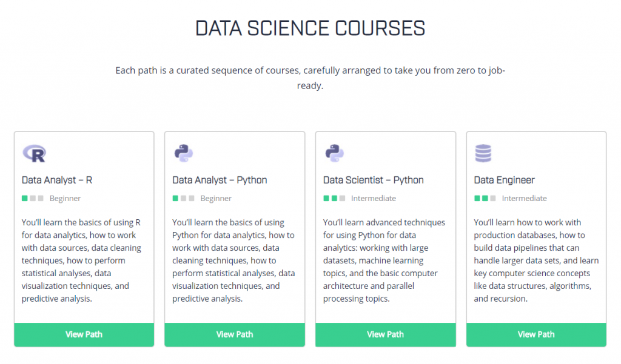The image size is (621, 364).
Task: Click Beginner level bars on Python analyst card
Action: 183,198
